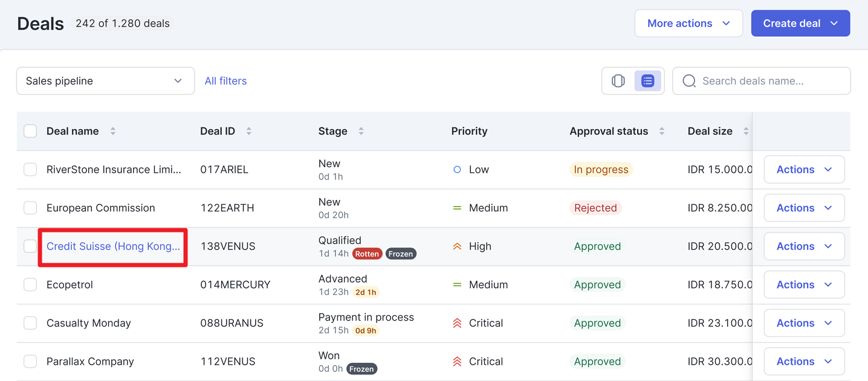Select Casualty Monday row checkbox
The width and height of the screenshot is (868, 381).
[30, 323]
